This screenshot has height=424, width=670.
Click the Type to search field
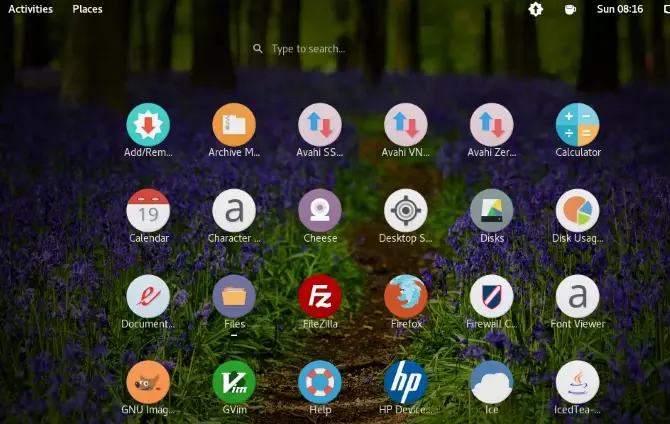308,49
